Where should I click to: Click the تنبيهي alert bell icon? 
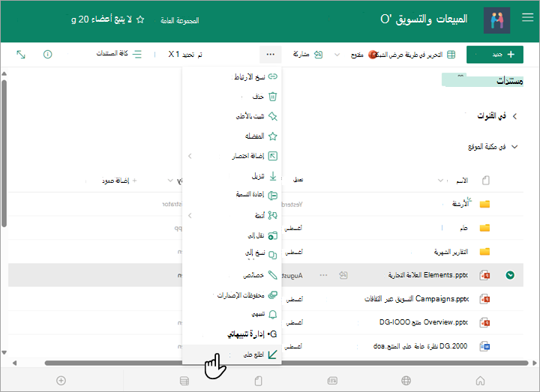(x=272, y=315)
